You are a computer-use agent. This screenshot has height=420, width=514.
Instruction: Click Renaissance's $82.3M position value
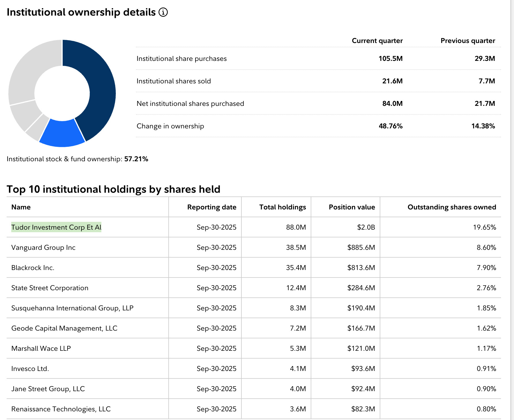click(363, 409)
